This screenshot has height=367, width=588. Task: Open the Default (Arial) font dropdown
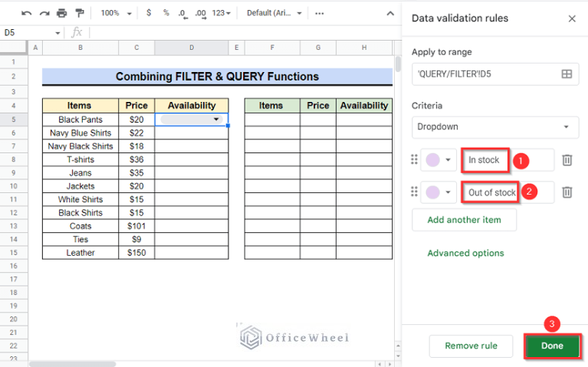274,13
